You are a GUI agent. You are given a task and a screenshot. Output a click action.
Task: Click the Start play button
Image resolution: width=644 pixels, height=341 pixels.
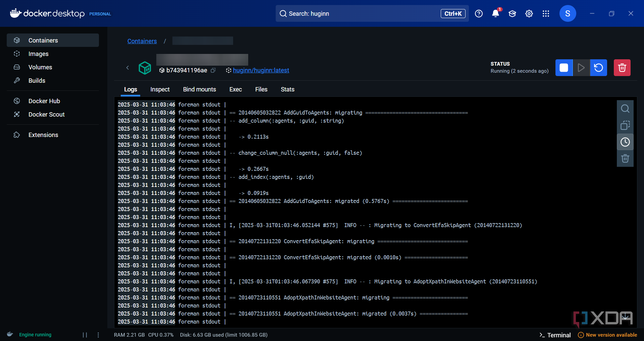click(x=581, y=68)
